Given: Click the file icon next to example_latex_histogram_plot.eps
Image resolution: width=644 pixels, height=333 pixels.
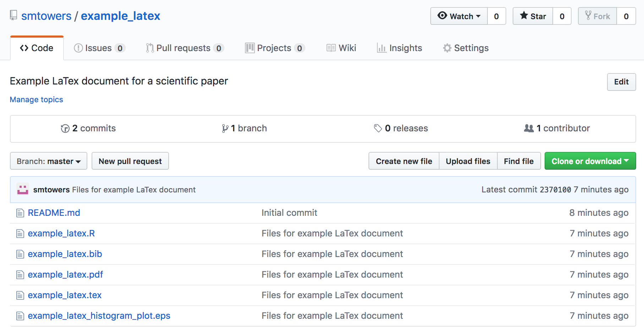Looking at the screenshot, I should tap(20, 316).
